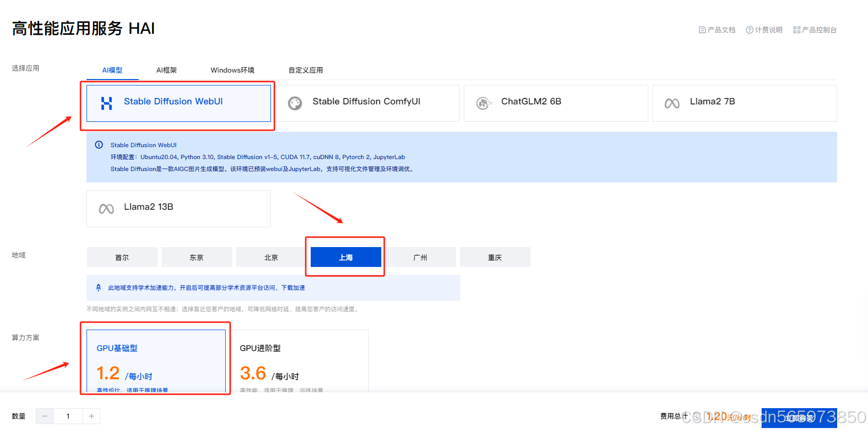Click the 数量 label
The height and width of the screenshot is (432, 868).
[x=19, y=416]
